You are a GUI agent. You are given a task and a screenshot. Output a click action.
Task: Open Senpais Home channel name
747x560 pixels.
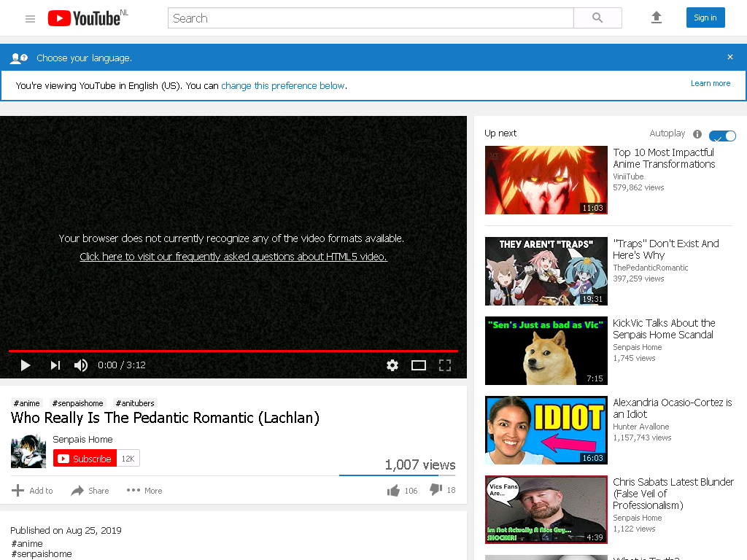click(x=82, y=440)
